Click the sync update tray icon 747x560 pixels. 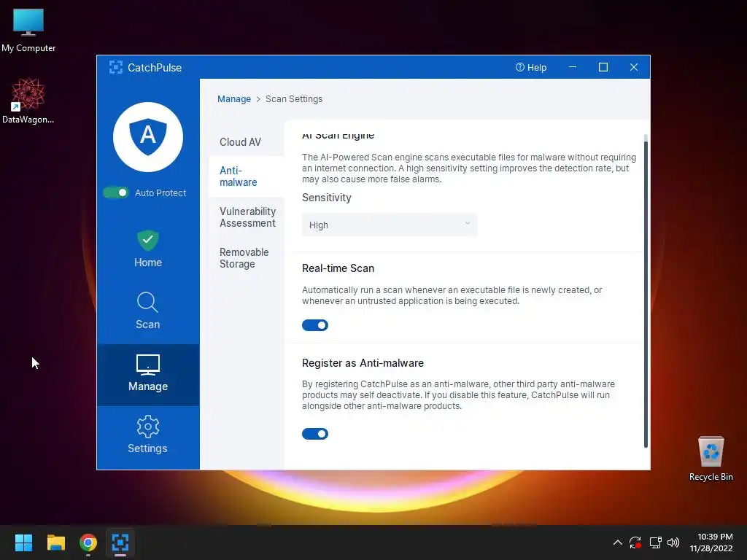pyautogui.click(x=635, y=542)
